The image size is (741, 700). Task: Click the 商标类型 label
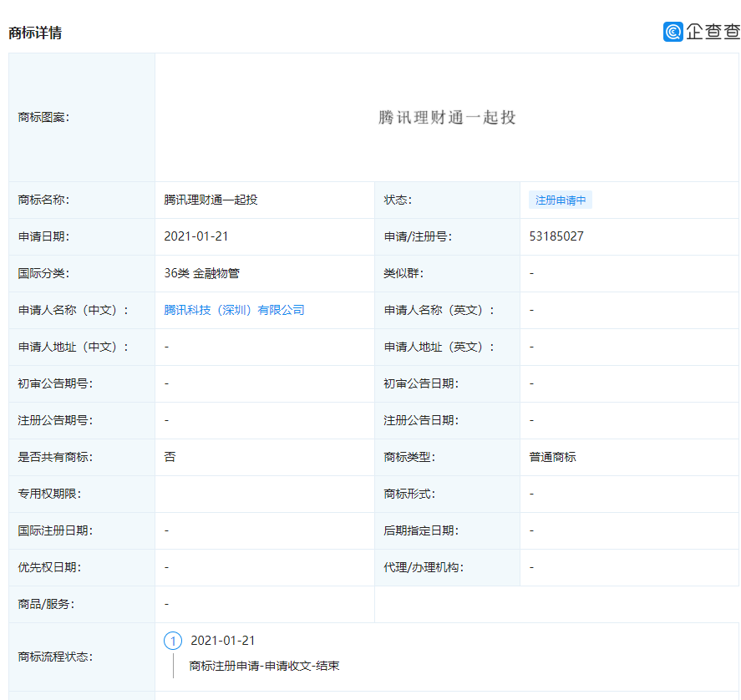click(409, 457)
